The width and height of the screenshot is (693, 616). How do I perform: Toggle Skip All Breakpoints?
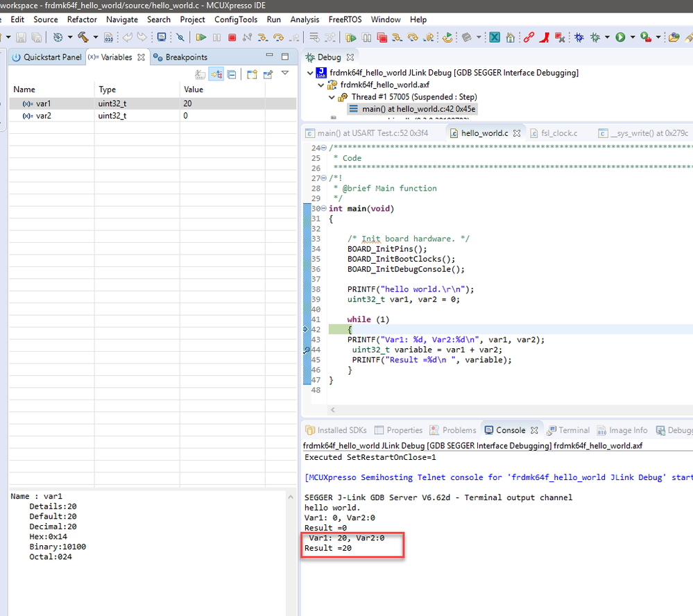[x=180, y=37]
